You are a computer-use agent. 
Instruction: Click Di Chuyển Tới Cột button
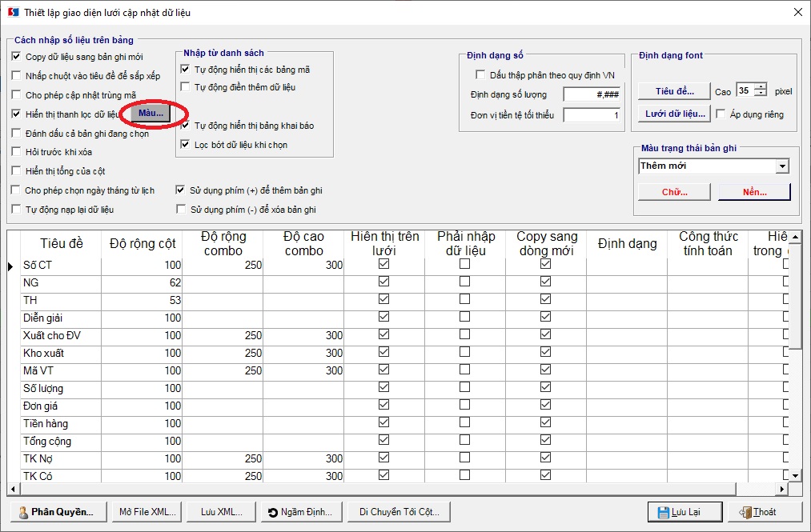[399, 512]
